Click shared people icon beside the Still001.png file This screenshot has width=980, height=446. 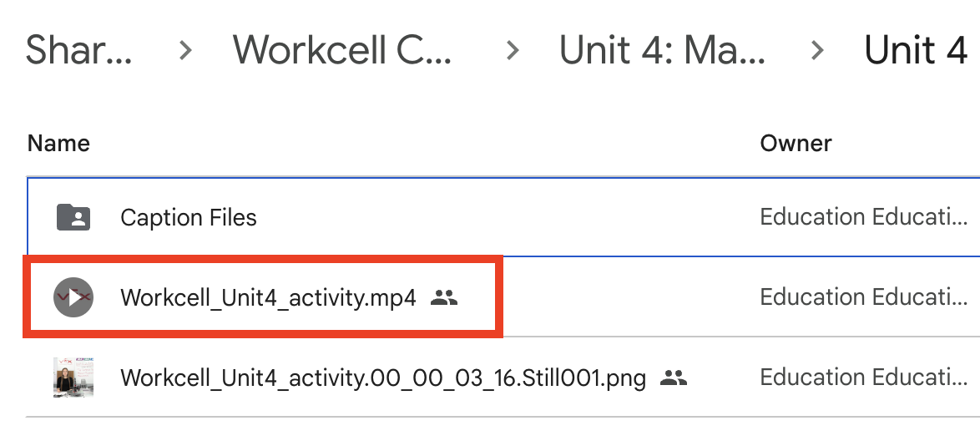(x=674, y=378)
